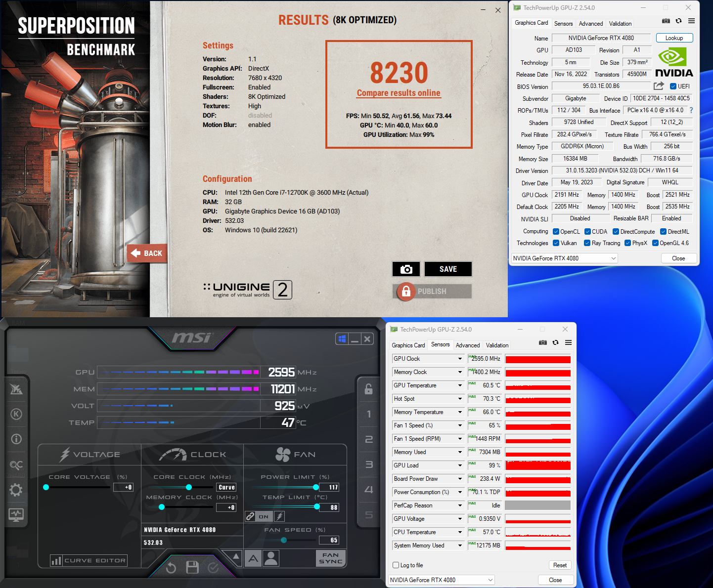
Task: Click the locked Publish button icon
Action: click(406, 292)
